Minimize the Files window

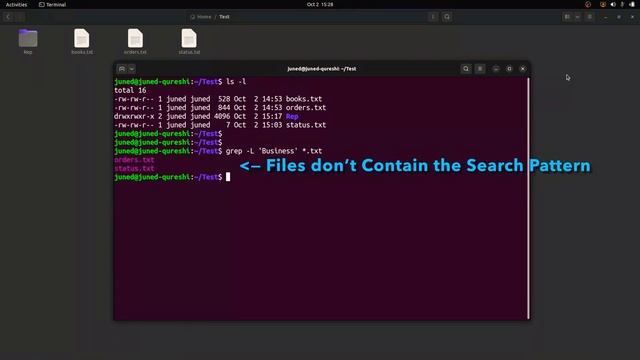605,17
